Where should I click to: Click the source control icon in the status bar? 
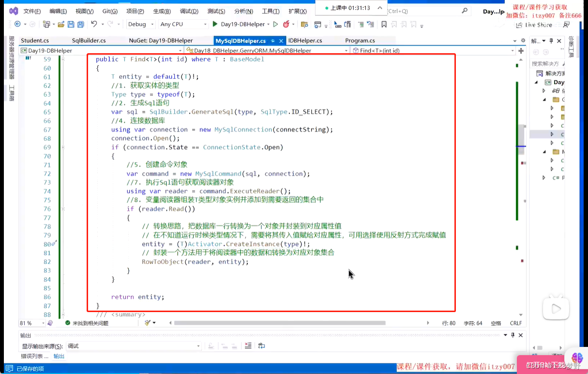(10, 369)
